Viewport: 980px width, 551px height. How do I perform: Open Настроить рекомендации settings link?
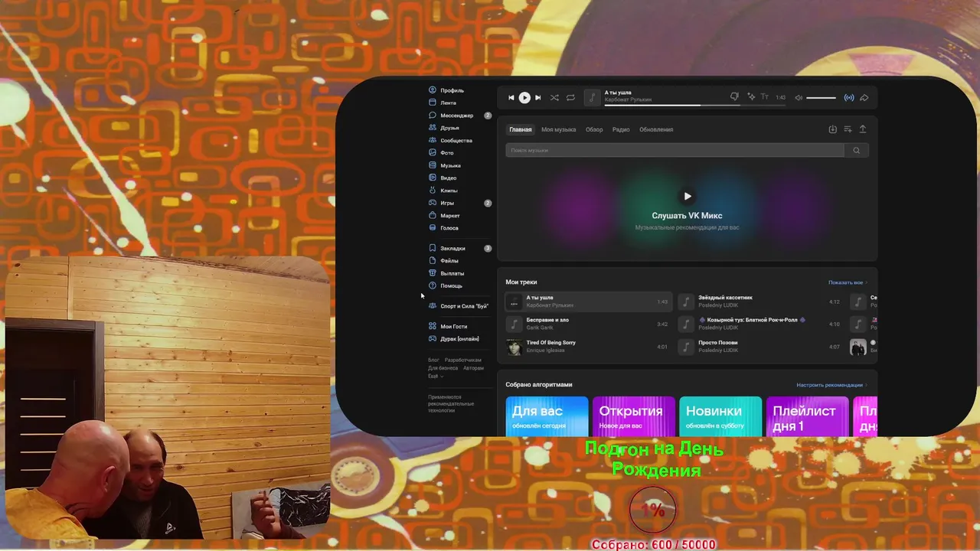click(831, 385)
